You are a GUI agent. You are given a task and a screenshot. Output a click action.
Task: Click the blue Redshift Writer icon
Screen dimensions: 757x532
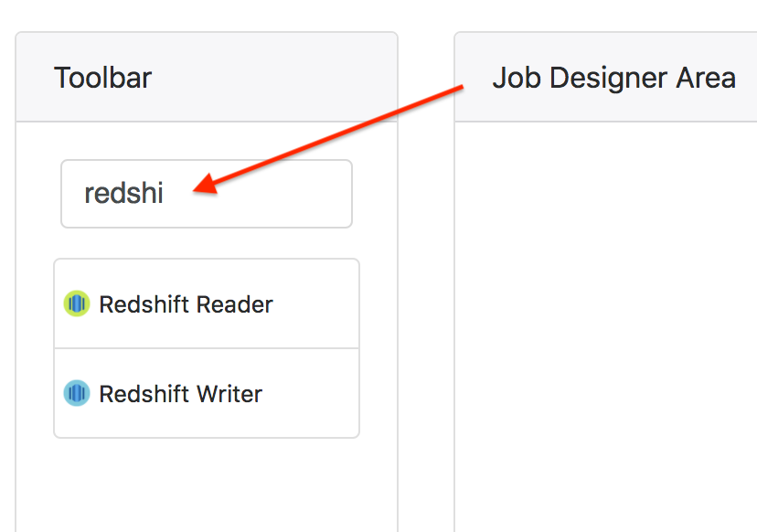[77, 393]
